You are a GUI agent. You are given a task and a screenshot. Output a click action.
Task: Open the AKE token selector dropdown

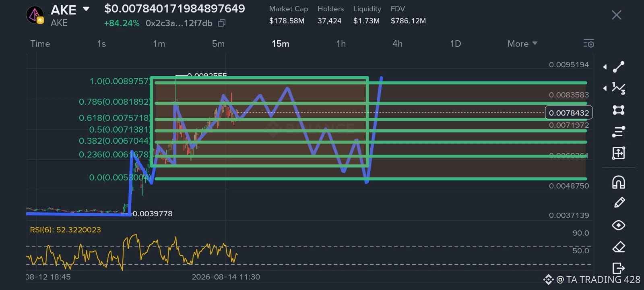tap(86, 9)
